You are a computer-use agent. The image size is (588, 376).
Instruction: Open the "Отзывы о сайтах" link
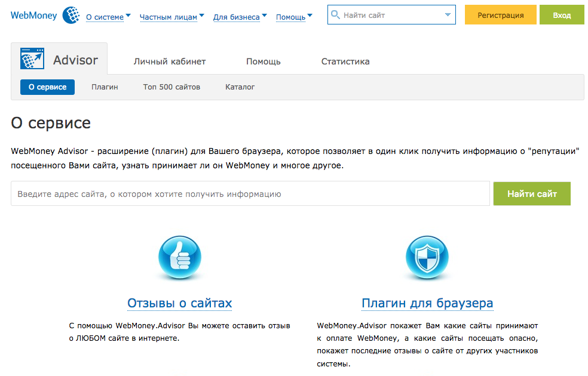(180, 303)
